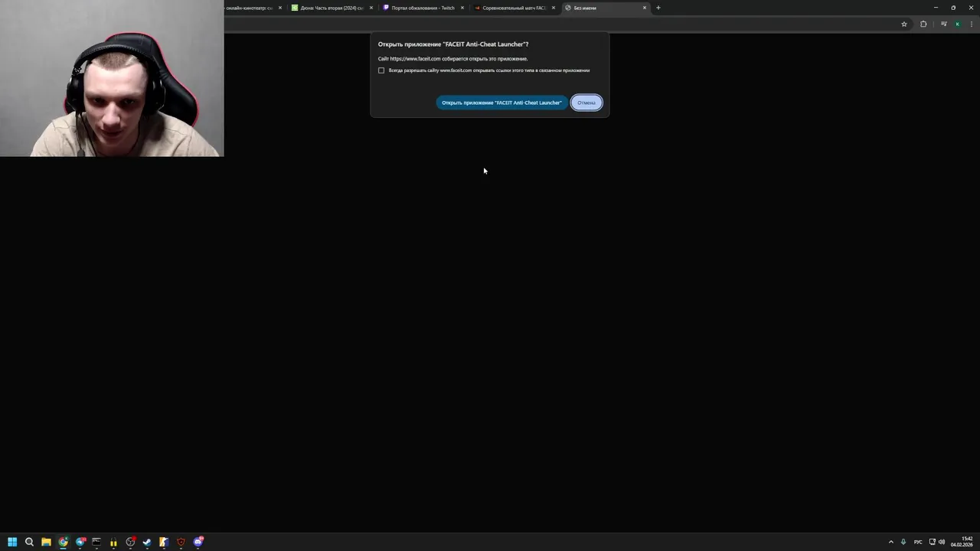This screenshot has width=980, height=551.
Task: Bookmark this page with the star icon
Action: click(x=904, y=24)
